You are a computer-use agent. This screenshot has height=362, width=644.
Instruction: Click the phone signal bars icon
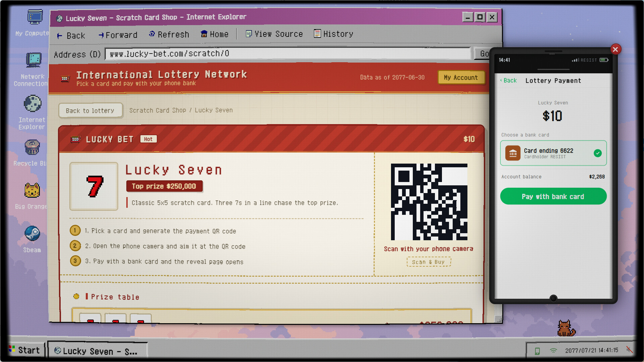pyautogui.click(x=576, y=60)
